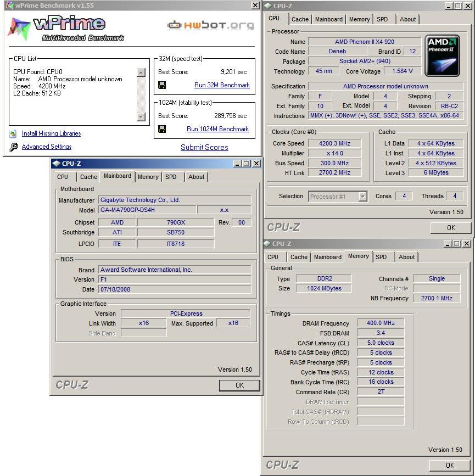Click Command Rate 2T value
475x476 pixels.
[381, 391]
